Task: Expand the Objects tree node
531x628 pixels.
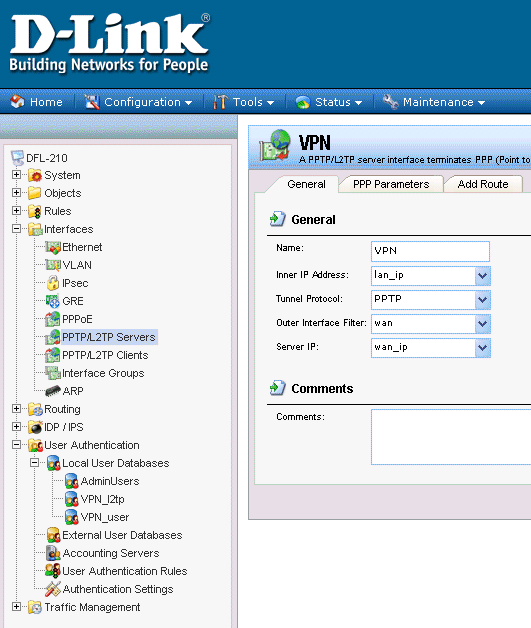Action: tap(16, 193)
